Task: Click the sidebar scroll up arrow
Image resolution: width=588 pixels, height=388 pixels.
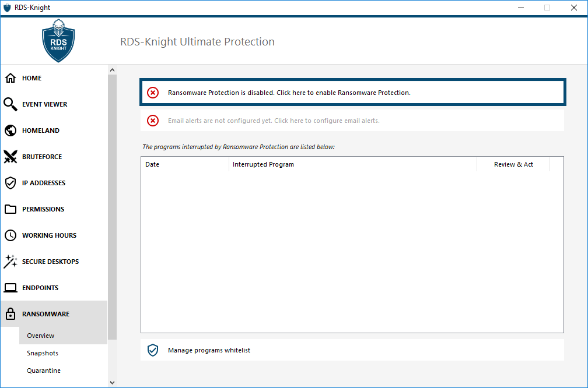Action: pyautogui.click(x=112, y=70)
